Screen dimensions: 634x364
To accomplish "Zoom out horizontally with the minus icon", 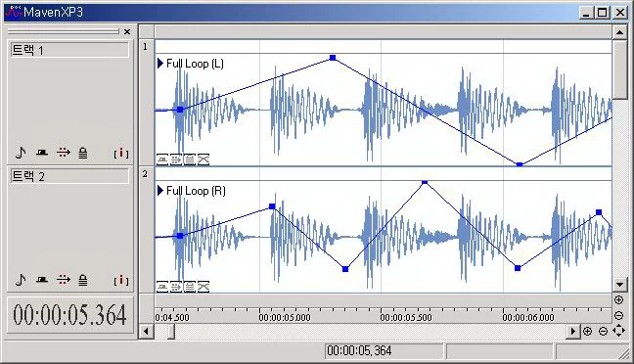I will coord(603,332).
